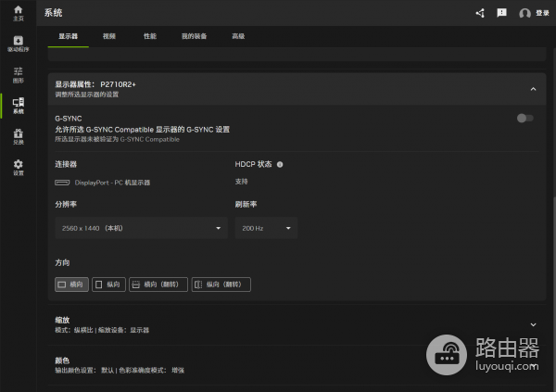Toggle the G-SYNC switch
This screenshot has height=392, width=556.
click(x=524, y=118)
